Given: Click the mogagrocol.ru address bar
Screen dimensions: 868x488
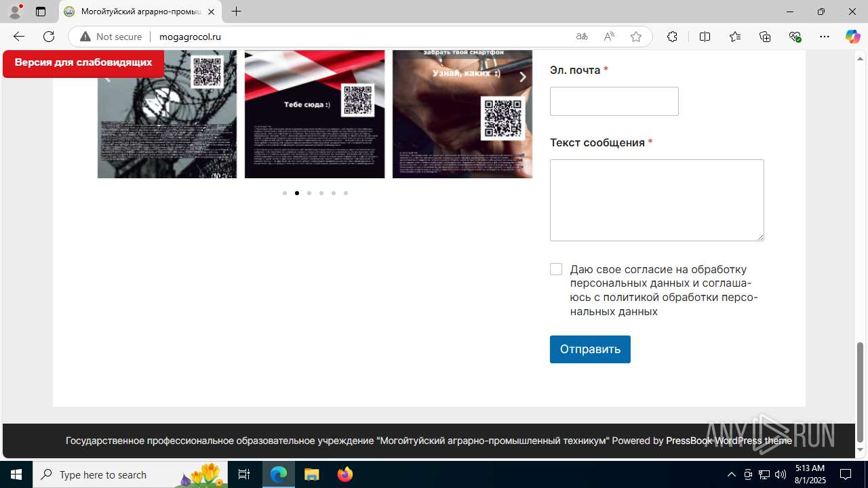Looking at the screenshot, I should click(359, 37).
